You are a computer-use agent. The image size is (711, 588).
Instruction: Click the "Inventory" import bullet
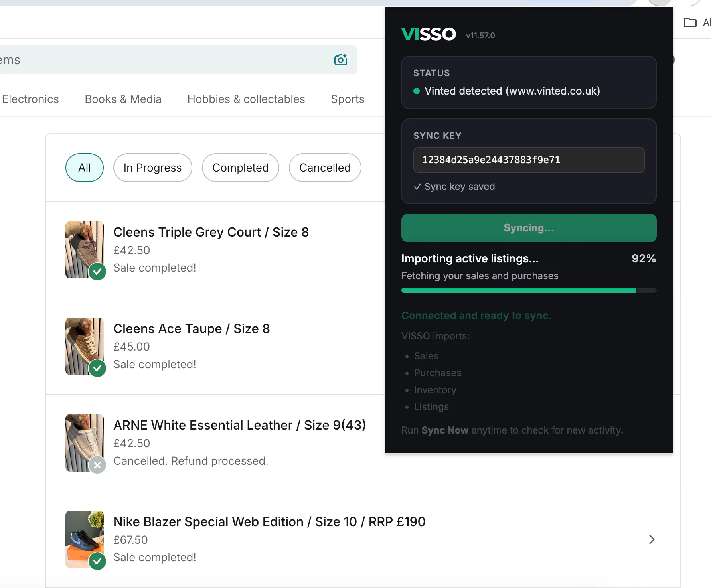(x=435, y=390)
